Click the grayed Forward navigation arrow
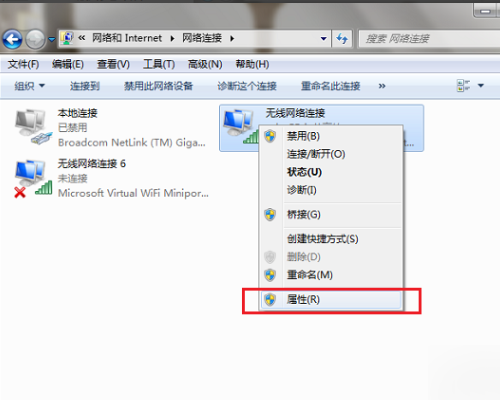The image size is (500, 400). 35,39
